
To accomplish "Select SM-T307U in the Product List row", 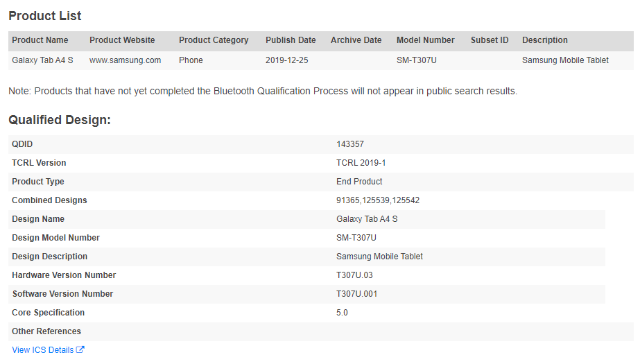I will pos(417,60).
